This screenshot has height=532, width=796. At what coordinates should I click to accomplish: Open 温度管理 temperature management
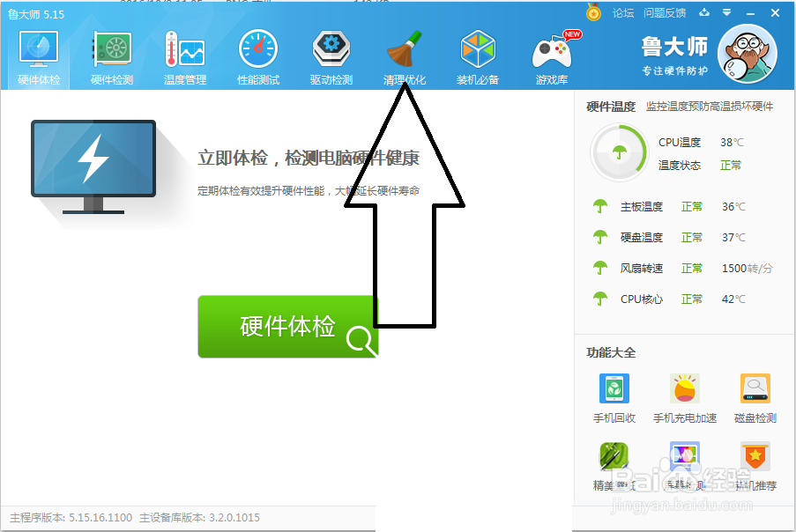tap(183, 53)
